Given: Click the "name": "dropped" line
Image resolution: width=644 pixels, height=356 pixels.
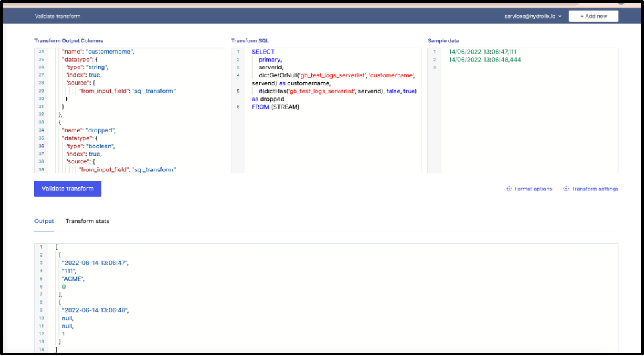Looking at the screenshot, I should pos(89,130).
